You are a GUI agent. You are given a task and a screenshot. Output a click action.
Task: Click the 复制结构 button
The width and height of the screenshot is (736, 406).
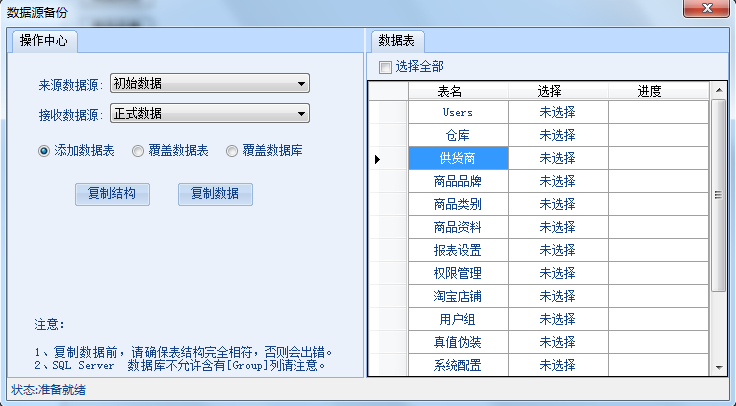(x=112, y=194)
